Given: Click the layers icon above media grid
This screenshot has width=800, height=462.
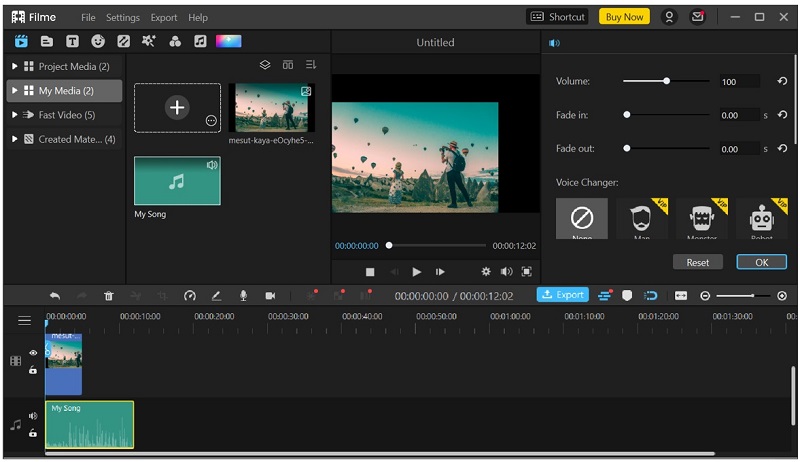Looking at the screenshot, I should coord(265,65).
